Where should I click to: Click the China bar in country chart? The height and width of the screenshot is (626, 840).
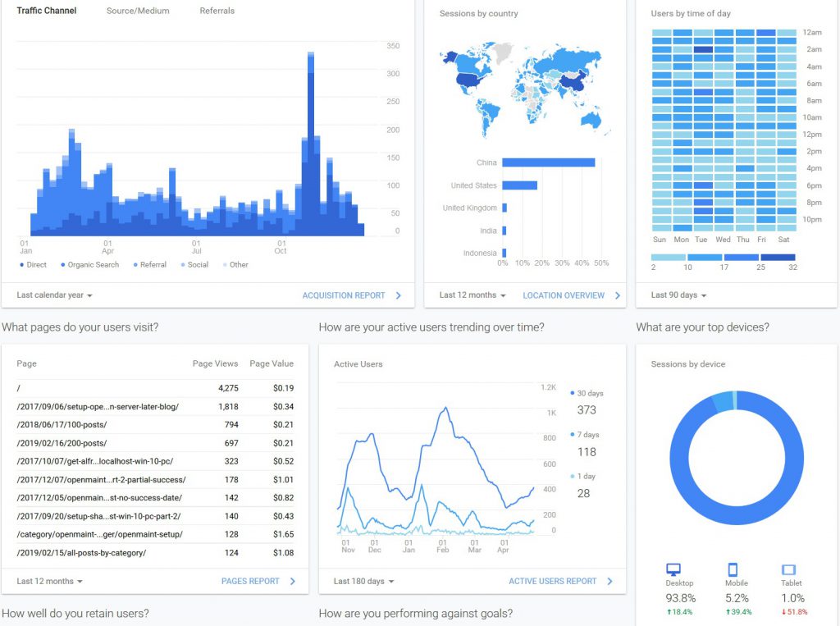point(548,162)
